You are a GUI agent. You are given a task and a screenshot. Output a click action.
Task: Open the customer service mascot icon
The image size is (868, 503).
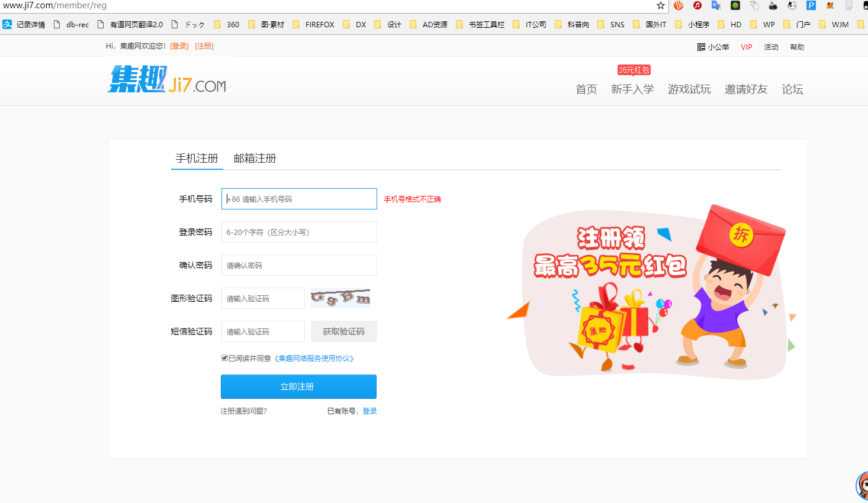(862, 485)
